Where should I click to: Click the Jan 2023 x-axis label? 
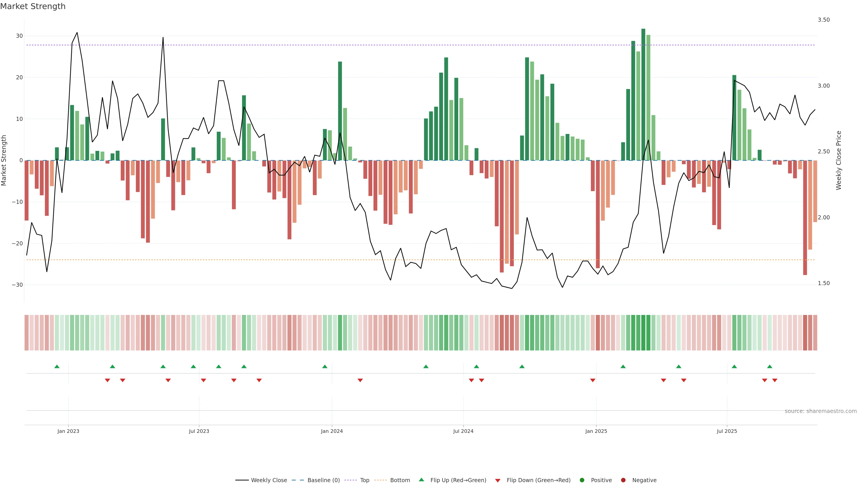coord(68,431)
